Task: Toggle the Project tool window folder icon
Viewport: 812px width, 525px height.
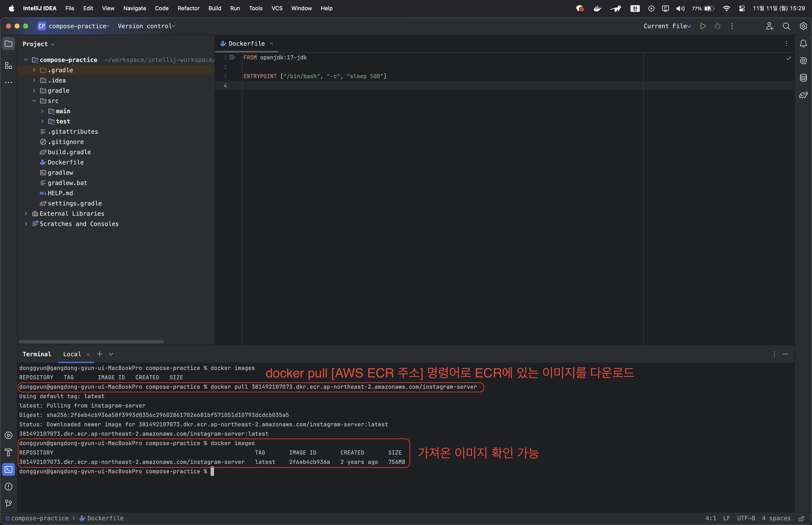Action: click(9, 44)
